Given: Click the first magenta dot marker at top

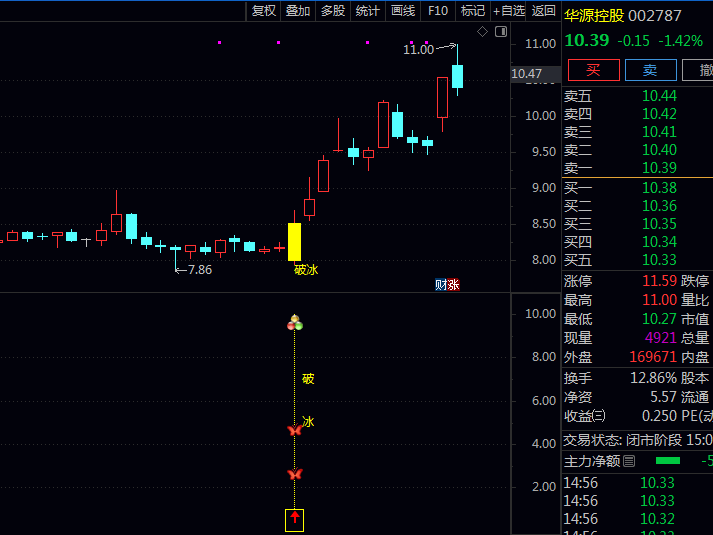Looking at the screenshot, I should click(220, 43).
